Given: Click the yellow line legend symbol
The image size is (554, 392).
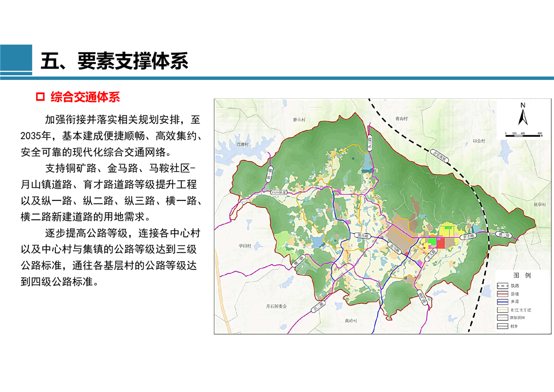Looking at the screenshot, I should click(503, 310).
